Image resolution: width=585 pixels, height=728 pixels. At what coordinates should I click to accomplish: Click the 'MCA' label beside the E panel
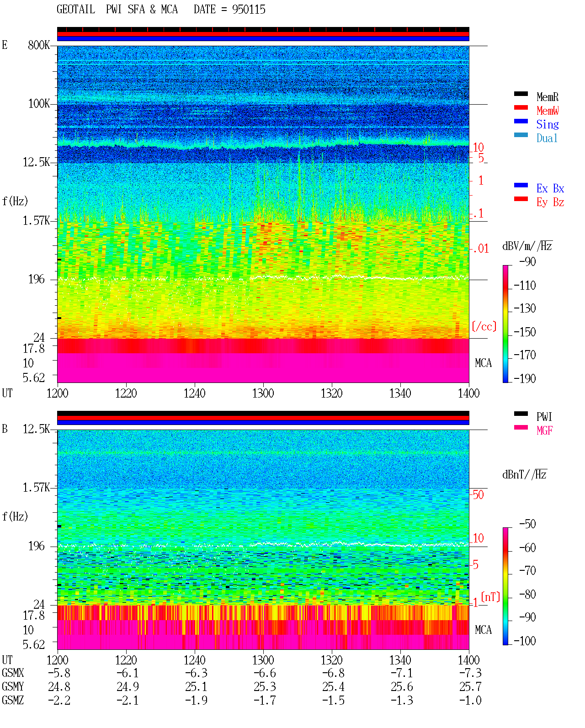point(483,363)
